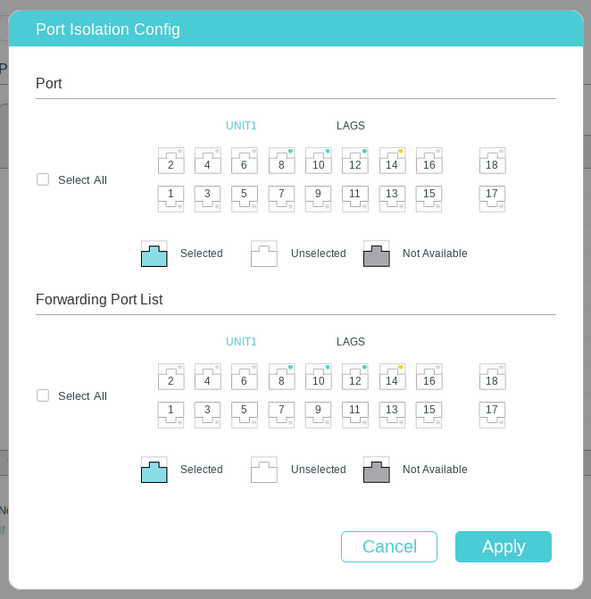
Task: Select port 11 in the Port section
Action: pos(355,199)
